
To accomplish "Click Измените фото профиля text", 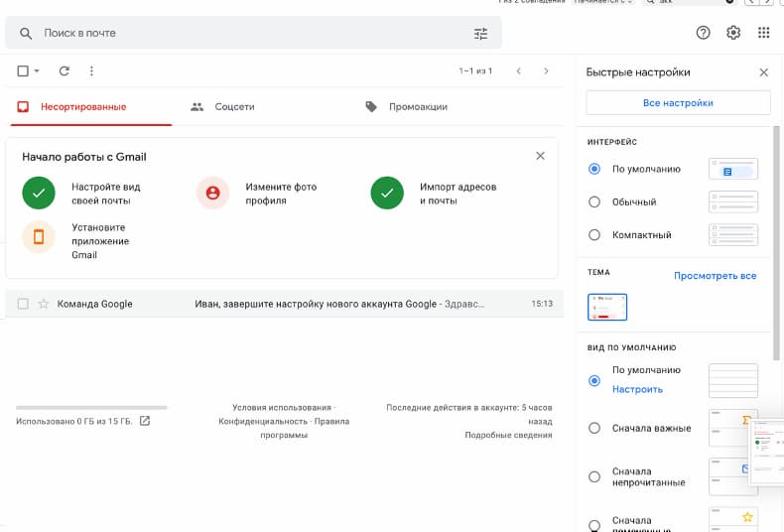I will (281, 194).
